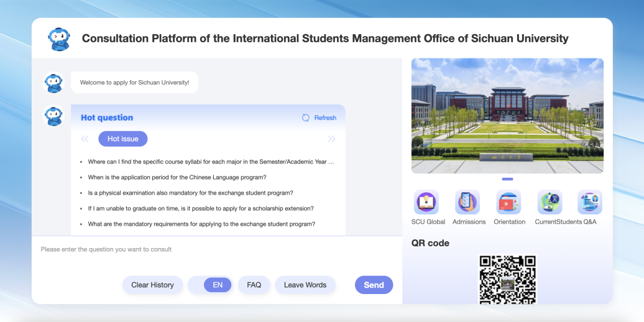Open the Orientation icon
The image size is (644, 322).
click(508, 203)
